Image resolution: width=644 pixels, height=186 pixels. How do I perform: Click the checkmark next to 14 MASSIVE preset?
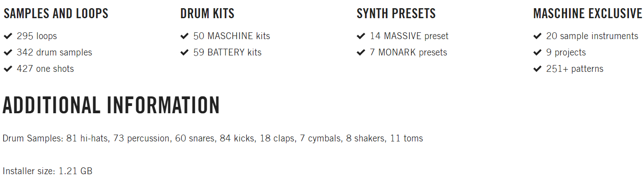[x=361, y=36]
